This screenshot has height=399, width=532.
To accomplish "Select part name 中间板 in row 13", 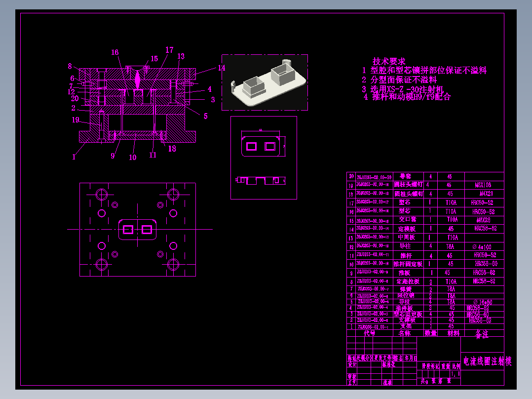I will (406, 237).
